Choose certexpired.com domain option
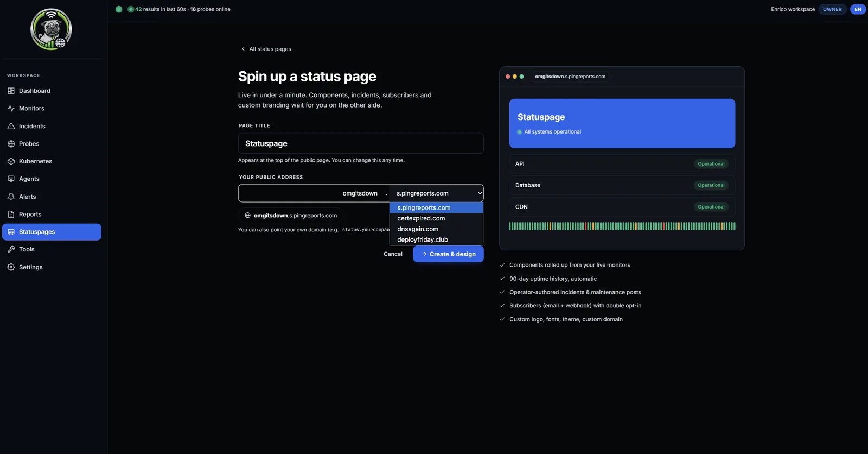Viewport: 868px width, 454px height. click(x=436, y=218)
